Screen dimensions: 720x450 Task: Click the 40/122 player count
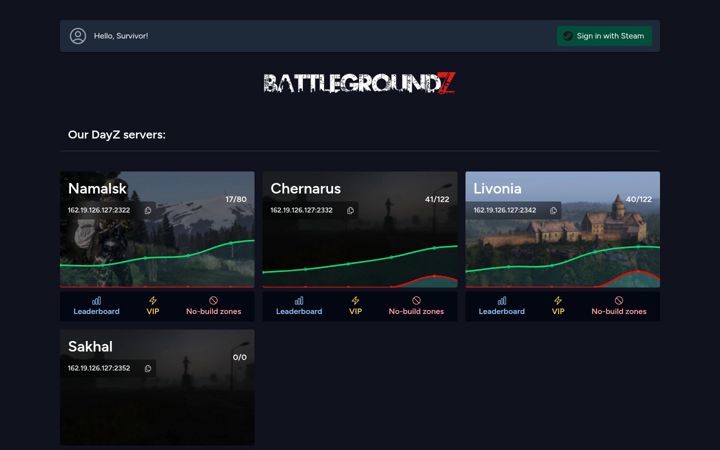coord(639,199)
